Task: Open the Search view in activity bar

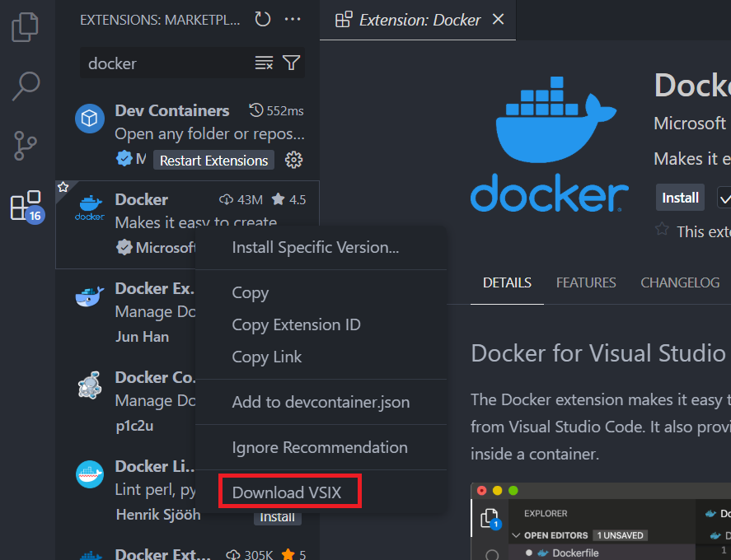Action: 26,86
